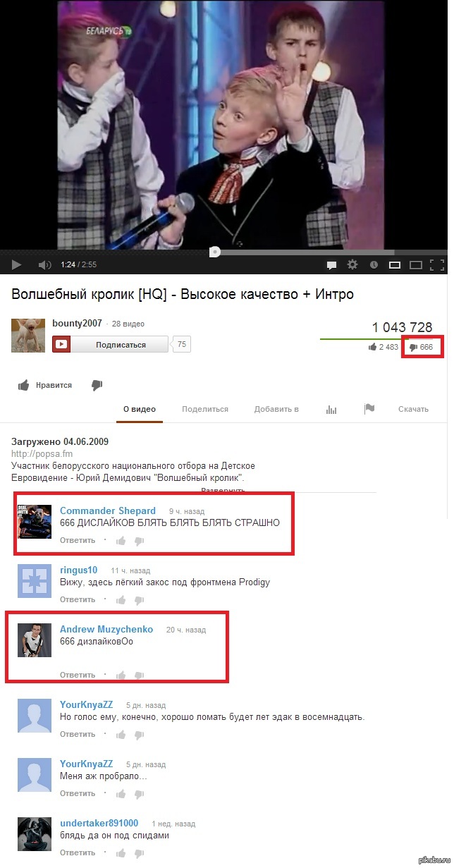Expand the description via Развернуть
Image resolution: width=454 pixels, height=868 pixels.
pos(223,490)
